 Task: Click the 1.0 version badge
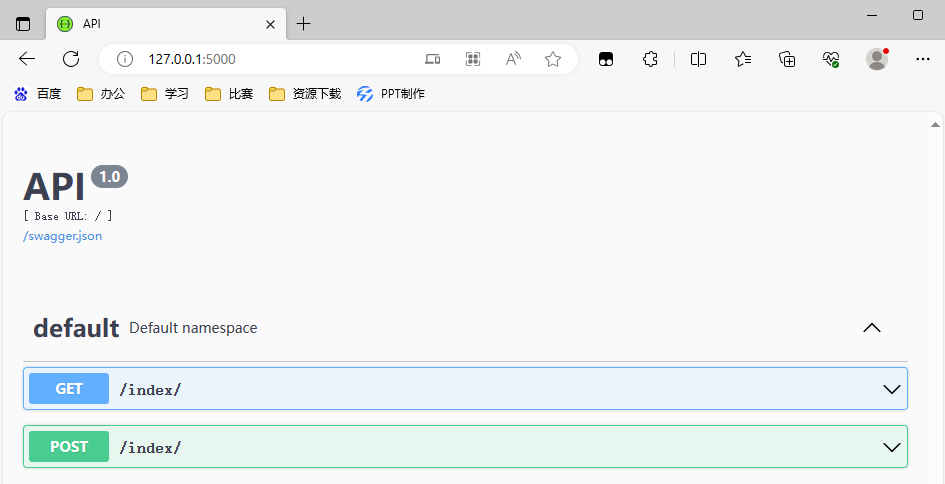pyautogui.click(x=110, y=177)
